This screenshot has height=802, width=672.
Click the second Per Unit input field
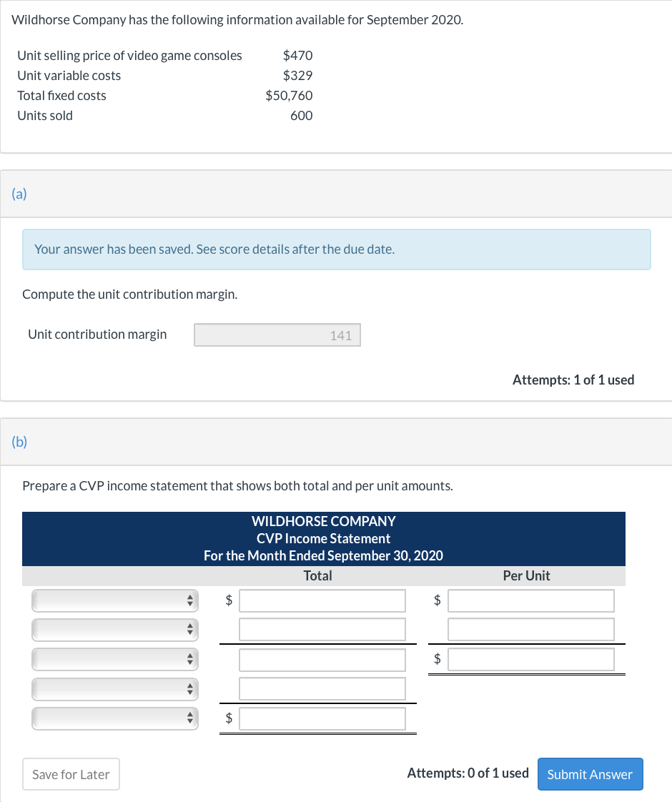(530, 629)
